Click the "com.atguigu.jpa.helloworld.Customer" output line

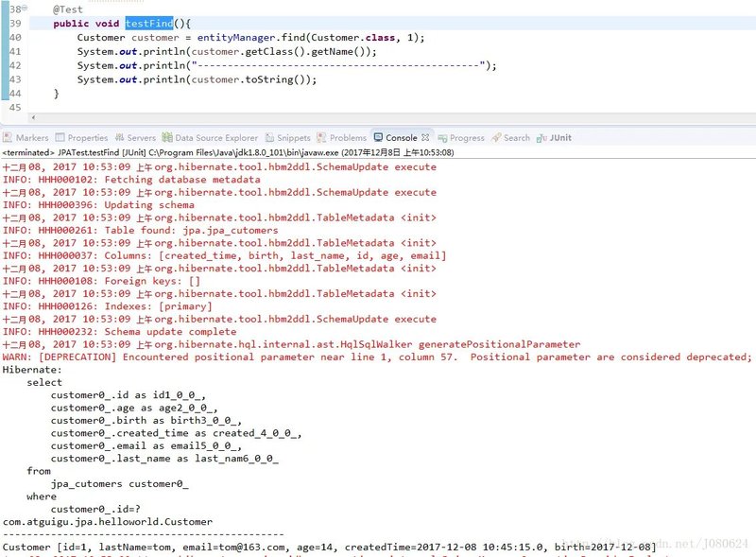coord(108,522)
